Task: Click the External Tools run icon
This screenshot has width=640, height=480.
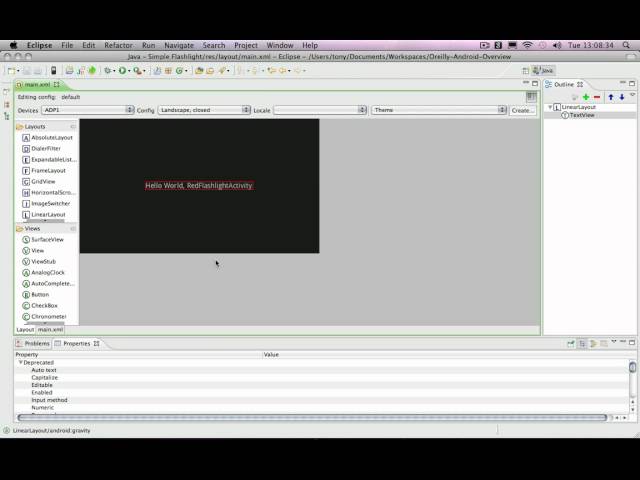Action: [x=138, y=71]
